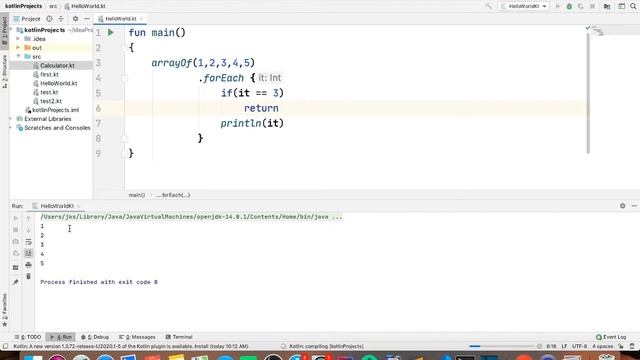The image size is (640, 360).
Task: Open the HelloWorldKt run configuration dropdown
Action: pos(524,6)
